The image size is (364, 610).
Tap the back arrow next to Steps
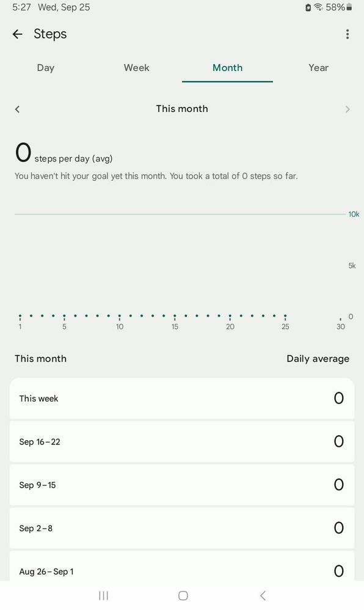[x=18, y=34]
